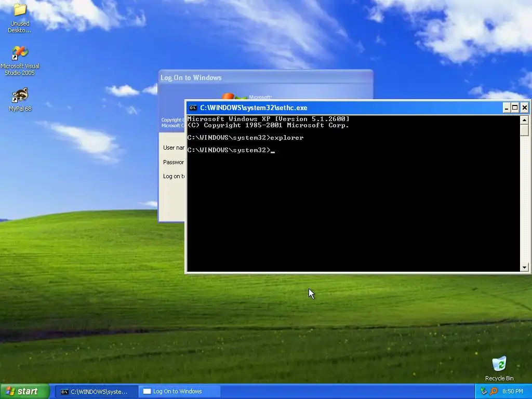Screen dimensions: 532x399
Task: Click the Log On to Windows title bar
Action: [x=265, y=77]
